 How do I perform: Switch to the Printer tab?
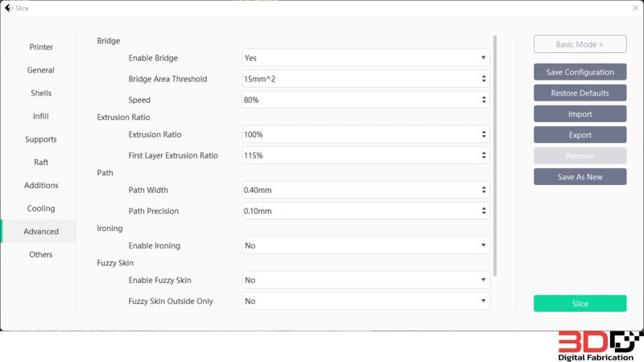click(41, 47)
